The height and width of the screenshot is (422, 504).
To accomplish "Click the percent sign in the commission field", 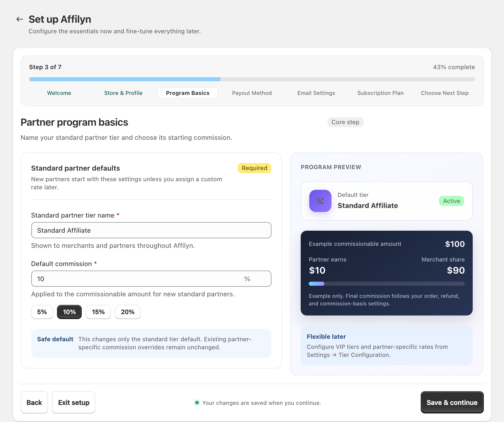I will pos(247,279).
